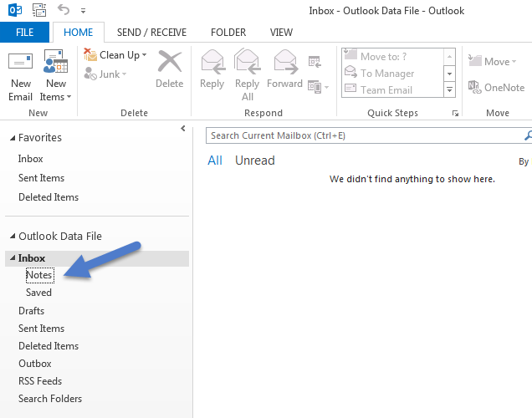This screenshot has height=418, width=532.
Task: Collapse the Outlook Data File tree
Action: (x=13, y=236)
